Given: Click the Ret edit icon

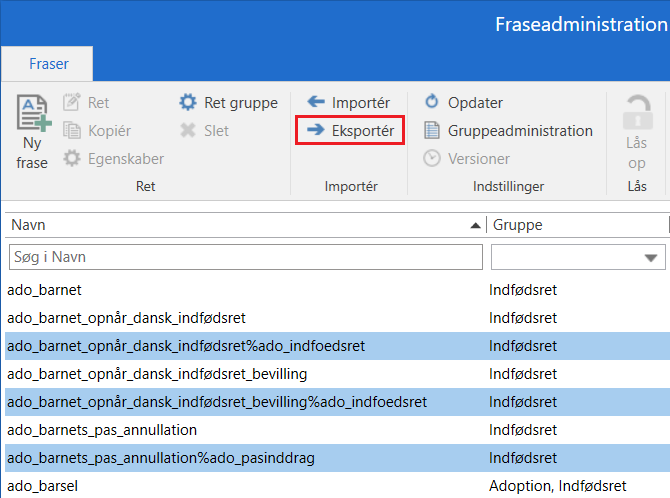Looking at the screenshot, I should pyautogui.click(x=71, y=102).
